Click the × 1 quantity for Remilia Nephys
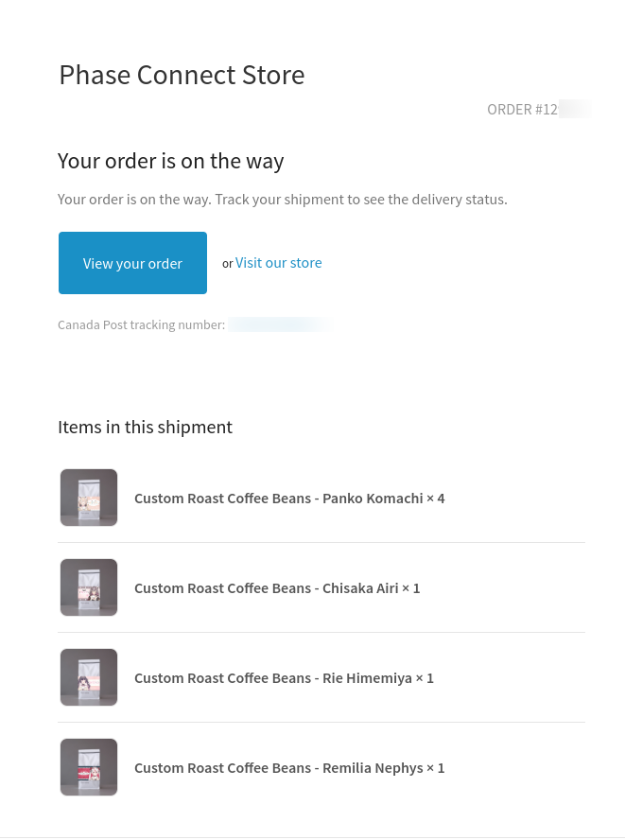 [436, 767]
